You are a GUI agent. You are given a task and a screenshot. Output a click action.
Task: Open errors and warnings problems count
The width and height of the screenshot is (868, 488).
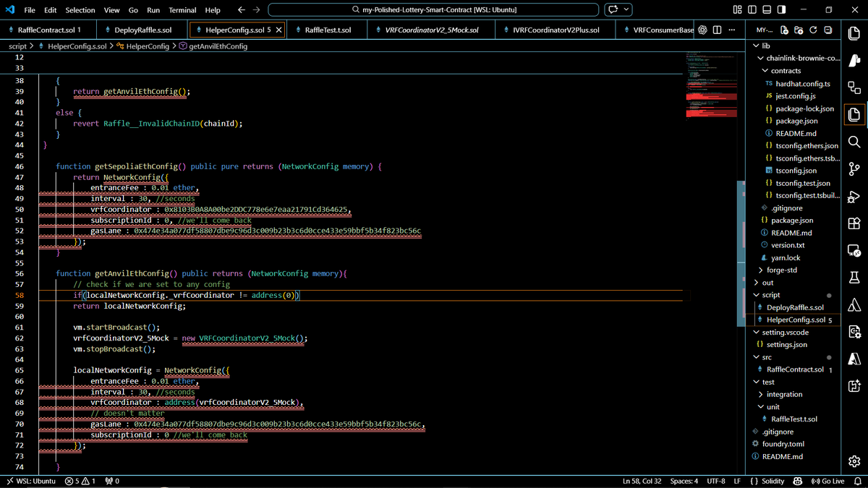[80, 481]
